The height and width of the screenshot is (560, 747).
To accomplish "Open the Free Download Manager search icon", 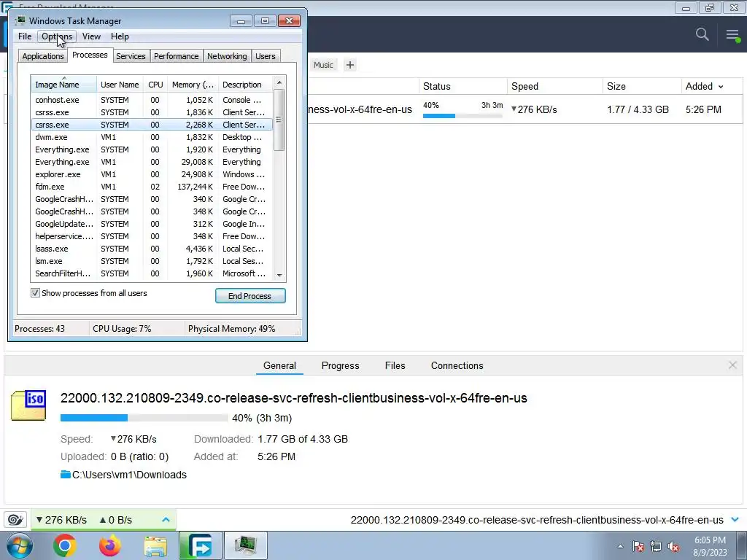I will 702,34.
